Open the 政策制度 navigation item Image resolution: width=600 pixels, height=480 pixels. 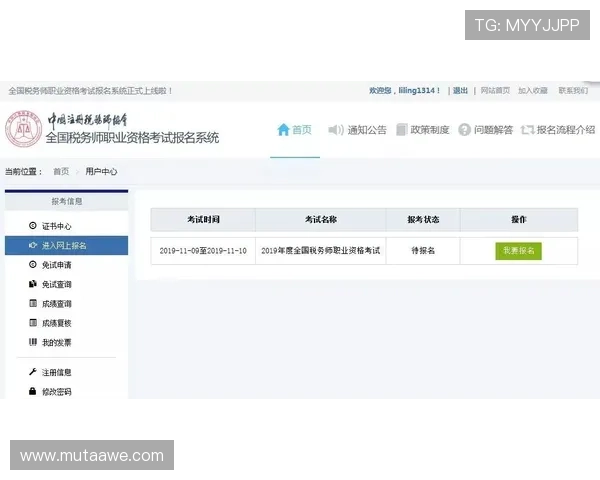click(422, 130)
